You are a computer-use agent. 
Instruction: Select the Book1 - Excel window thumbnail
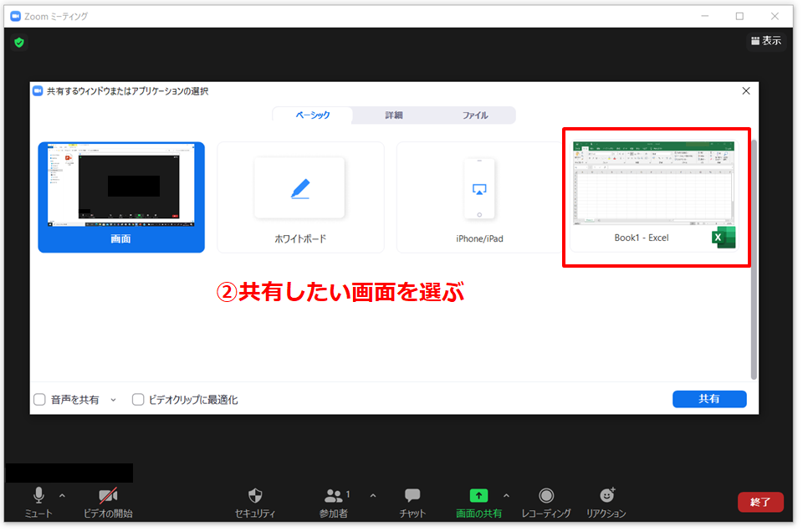(x=654, y=196)
